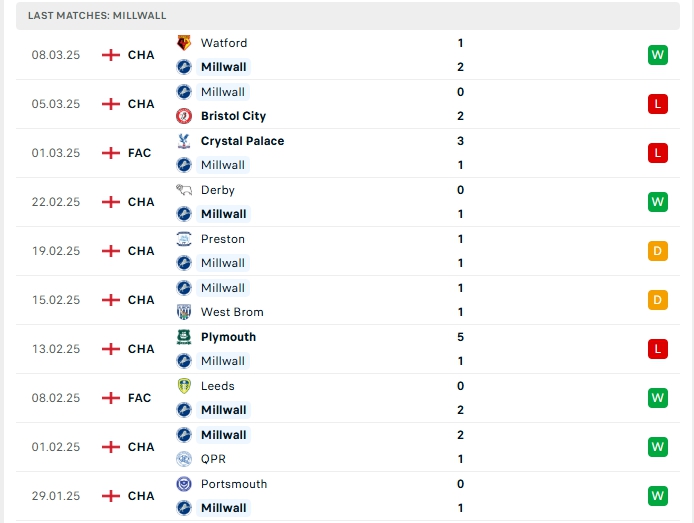Click the Plymouth green crest icon
Image resolution: width=694 pixels, height=523 pixels.
pyautogui.click(x=184, y=337)
